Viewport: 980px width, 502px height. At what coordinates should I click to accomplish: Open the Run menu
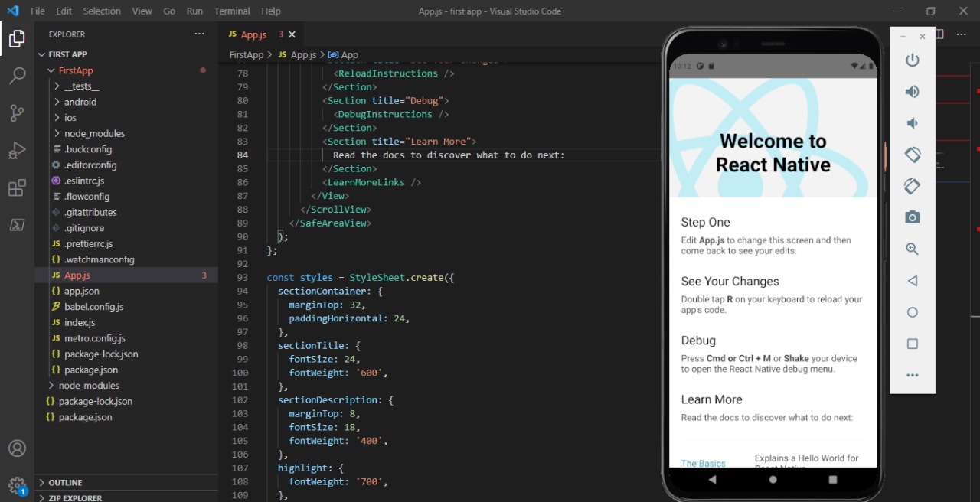coord(194,11)
